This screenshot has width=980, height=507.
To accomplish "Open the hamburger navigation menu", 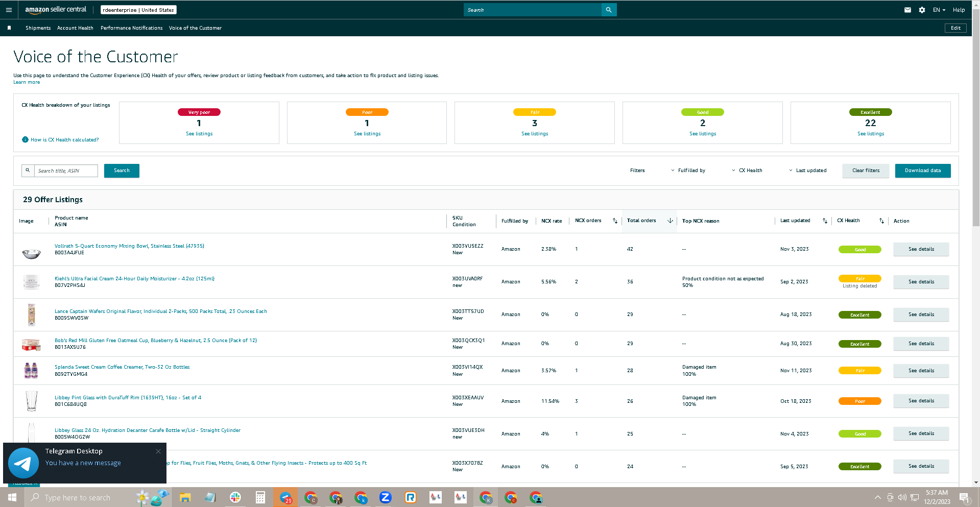I will pos(9,10).
